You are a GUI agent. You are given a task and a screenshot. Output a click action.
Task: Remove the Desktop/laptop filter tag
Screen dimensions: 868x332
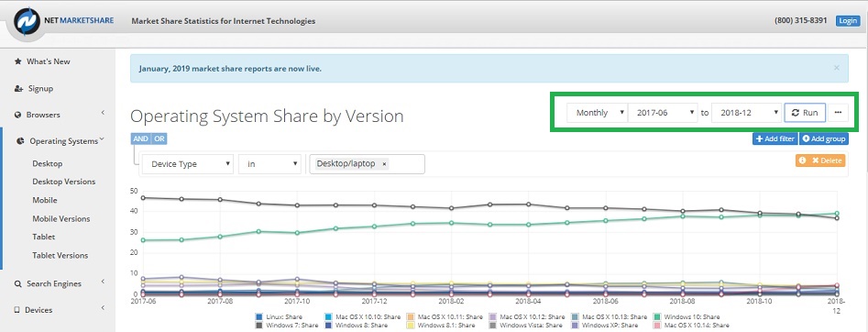pos(384,164)
